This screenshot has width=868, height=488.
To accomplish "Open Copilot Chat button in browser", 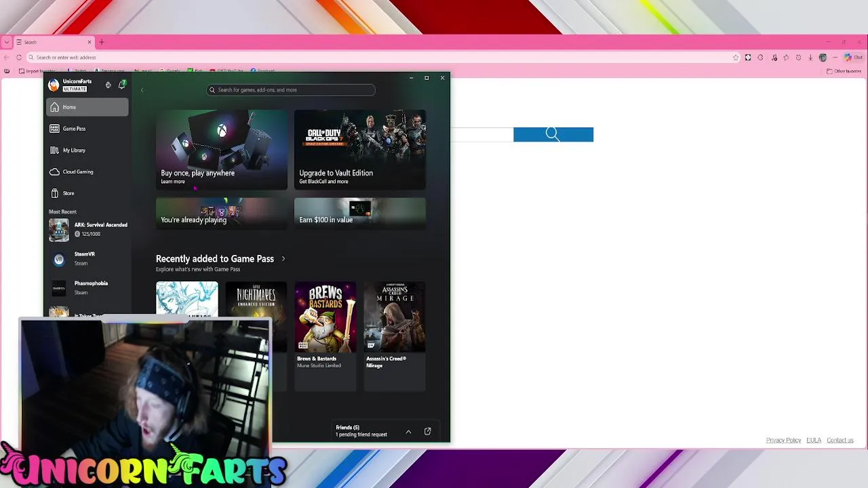I will tap(854, 58).
